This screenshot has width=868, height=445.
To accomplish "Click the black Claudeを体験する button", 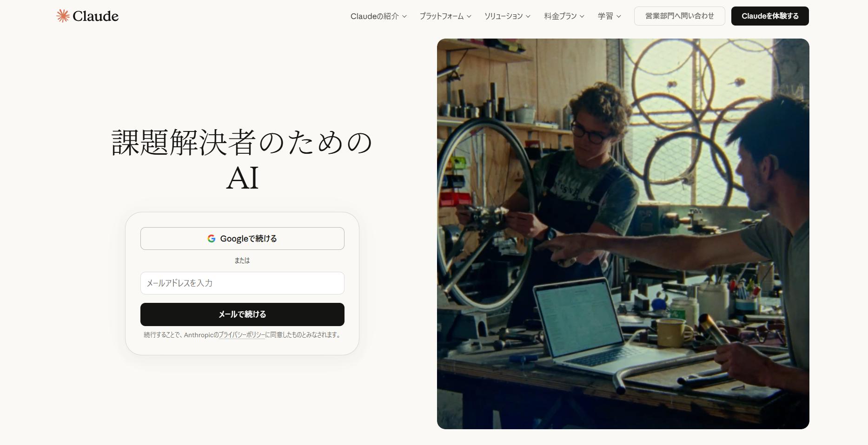I will click(770, 16).
